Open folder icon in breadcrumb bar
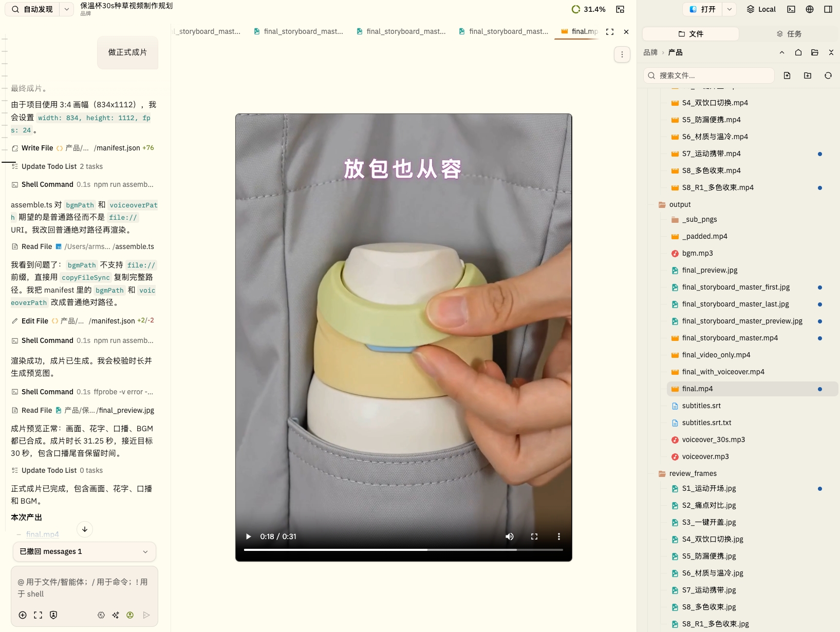 [x=815, y=52]
